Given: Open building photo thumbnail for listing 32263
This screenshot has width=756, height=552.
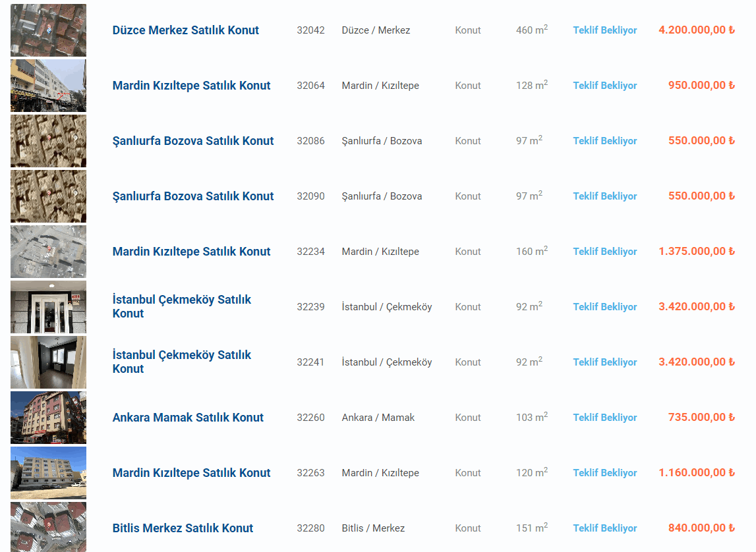Looking at the screenshot, I should pos(48,473).
